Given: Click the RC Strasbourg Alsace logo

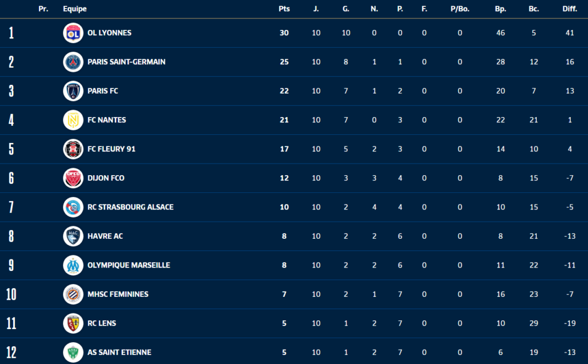Looking at the screenshot, I should point(73,207).
